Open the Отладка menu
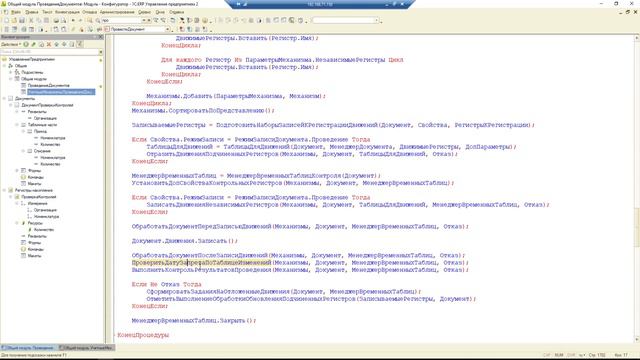Image resolution: width=640 pixels, height=360 pixels. 89,12
